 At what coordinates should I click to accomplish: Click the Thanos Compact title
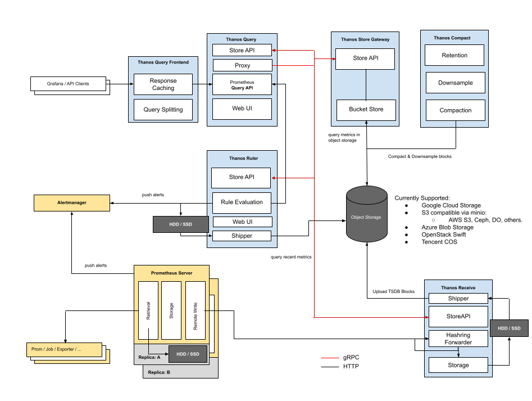pyautogui.click(x=452, y=38)
